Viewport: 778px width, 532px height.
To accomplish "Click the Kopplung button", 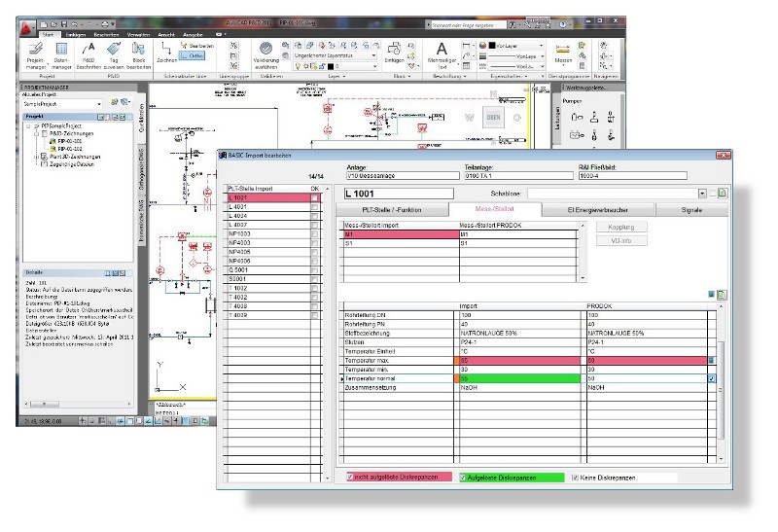I will click(x=621, y=227).
